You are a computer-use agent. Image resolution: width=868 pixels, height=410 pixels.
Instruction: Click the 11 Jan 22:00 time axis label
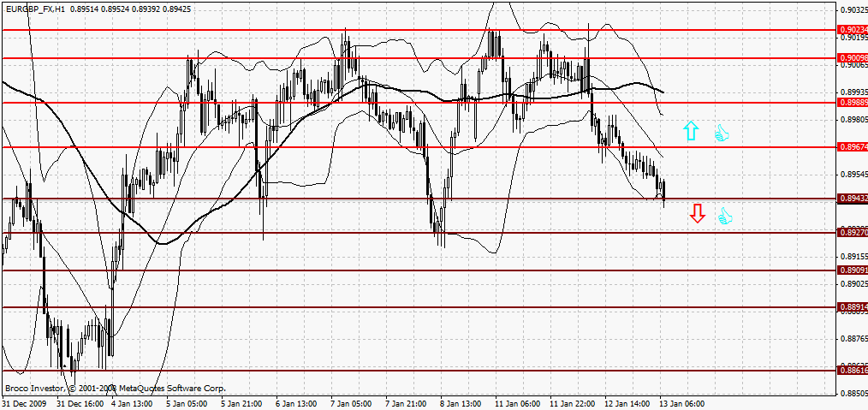click(573, 404)
